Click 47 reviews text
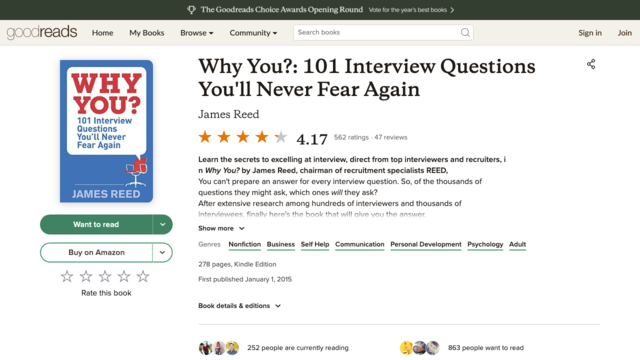The image size is (640, 360). click(391, 137)
